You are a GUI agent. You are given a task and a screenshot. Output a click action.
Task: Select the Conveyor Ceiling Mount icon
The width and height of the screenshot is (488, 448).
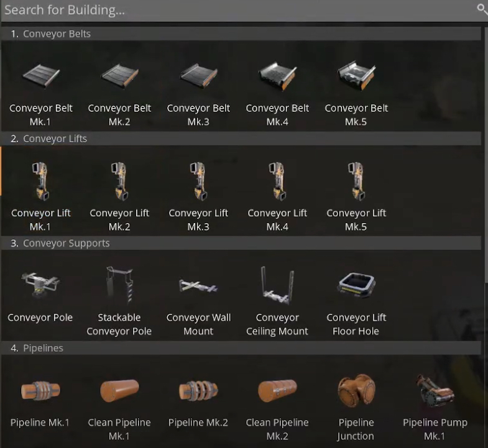coord(277,285)
